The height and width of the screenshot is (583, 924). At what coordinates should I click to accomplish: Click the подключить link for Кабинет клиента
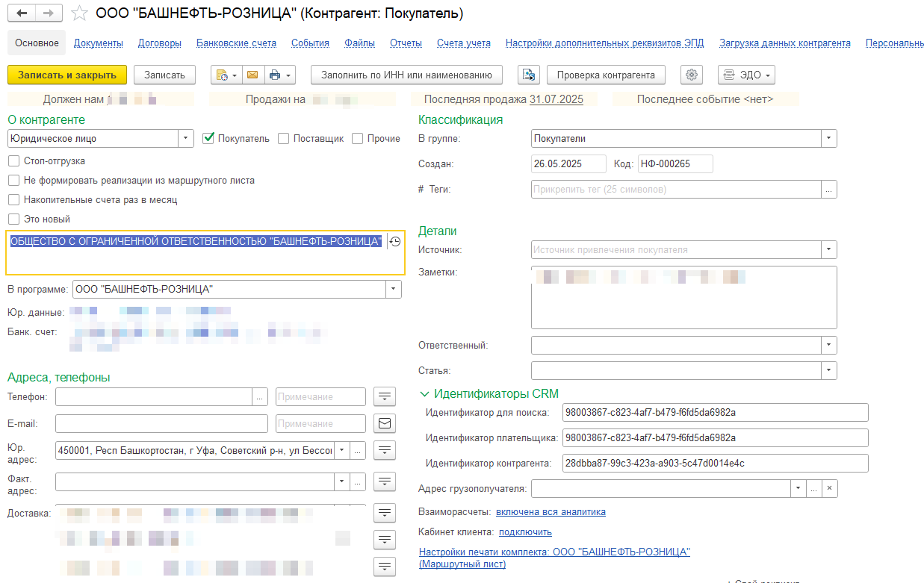coord(525,531)
